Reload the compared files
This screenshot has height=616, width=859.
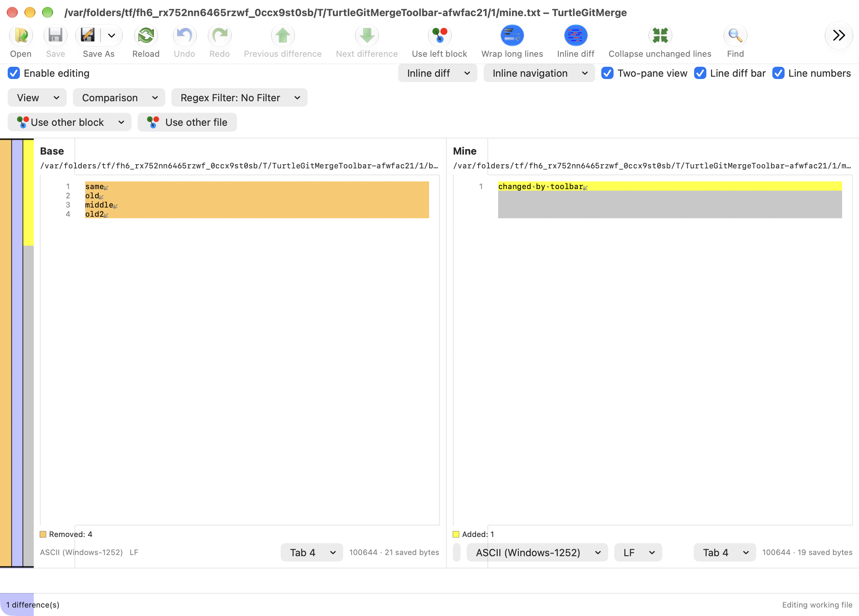[146, 36]
